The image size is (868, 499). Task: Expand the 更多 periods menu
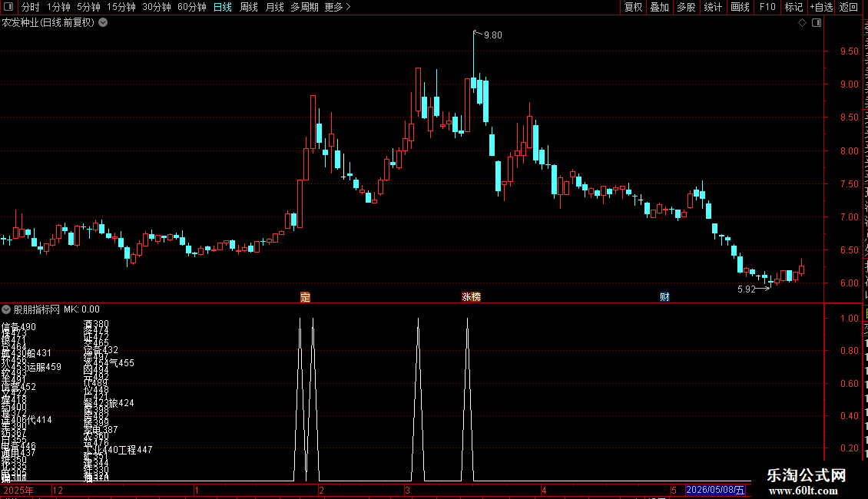pyautogui.click(x=338, y=7)
